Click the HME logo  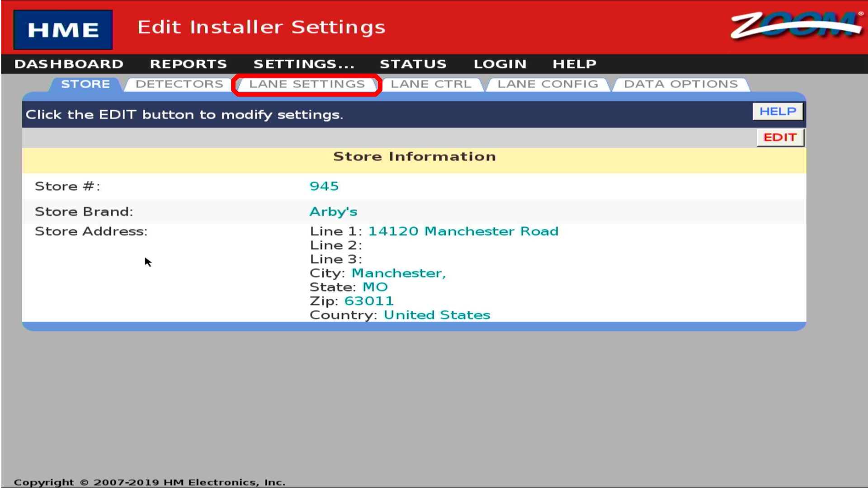(63, 30)
